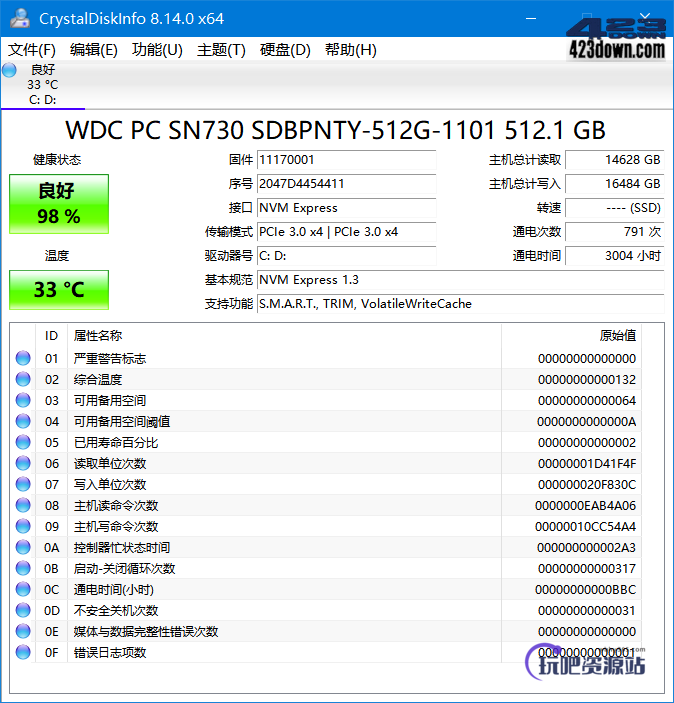Image resolution: width=674 pixels, height=703 pixels.
Task: Minimize the CrystalDiskInfo window
Action: pyautogui.click(x=531, y=18)
